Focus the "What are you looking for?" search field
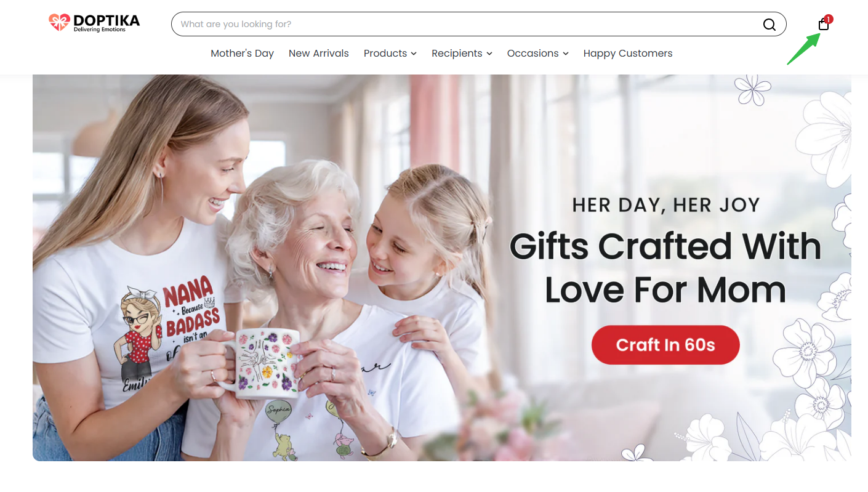This screenshot has width=868, height=492. (468, 24)
